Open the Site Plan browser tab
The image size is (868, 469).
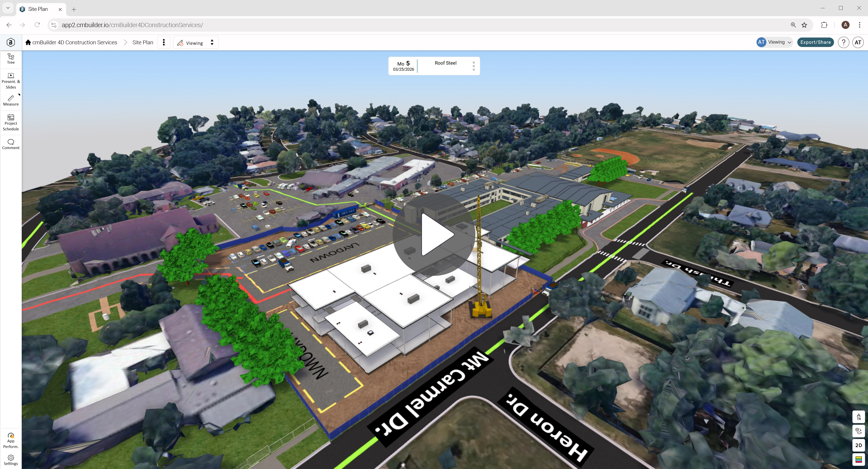[x=38, y=9]
